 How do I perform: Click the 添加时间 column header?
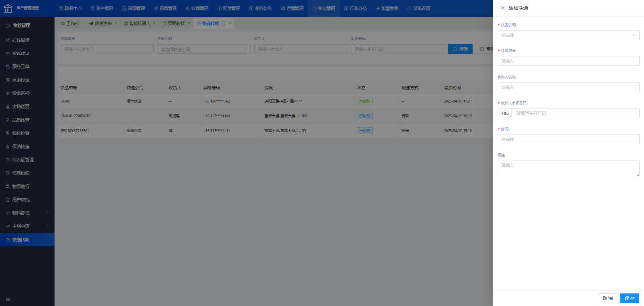point(452,88)
